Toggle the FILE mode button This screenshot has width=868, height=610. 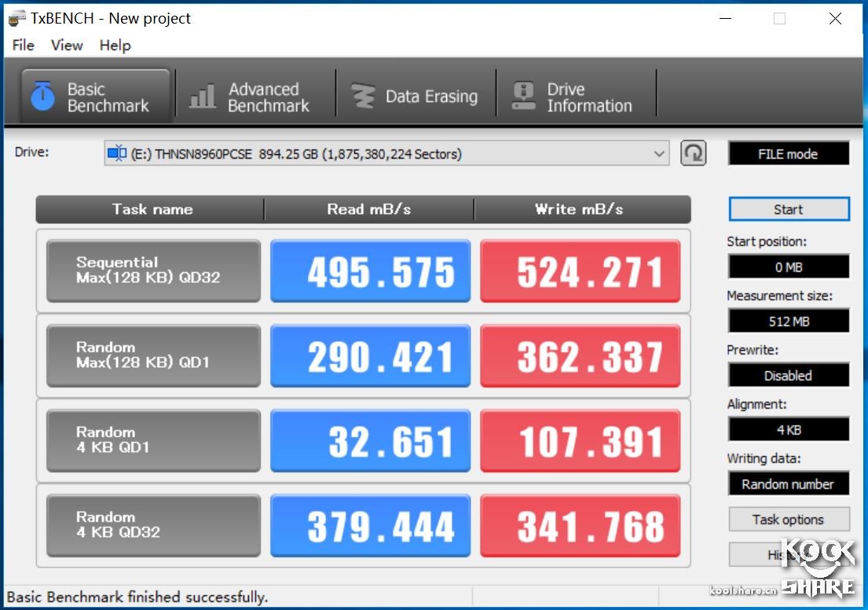(789, 154)
